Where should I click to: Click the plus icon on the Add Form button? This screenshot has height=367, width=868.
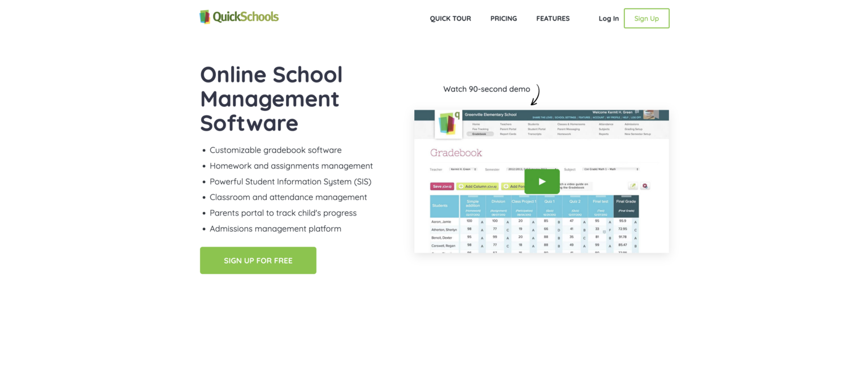pos(506,186)
